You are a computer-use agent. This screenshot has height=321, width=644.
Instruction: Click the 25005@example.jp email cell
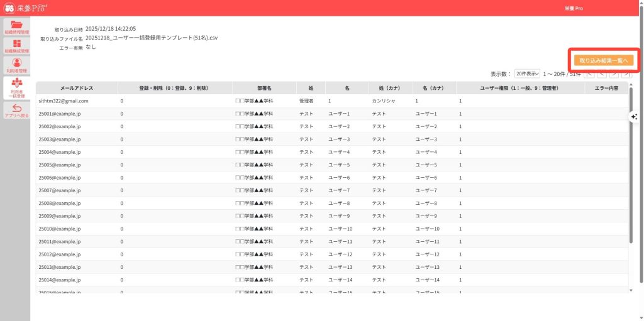point(60,165)
